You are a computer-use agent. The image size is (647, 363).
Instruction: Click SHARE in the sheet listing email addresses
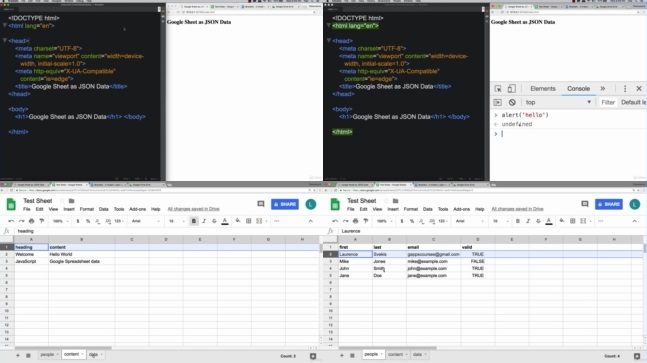coord(609,204)
